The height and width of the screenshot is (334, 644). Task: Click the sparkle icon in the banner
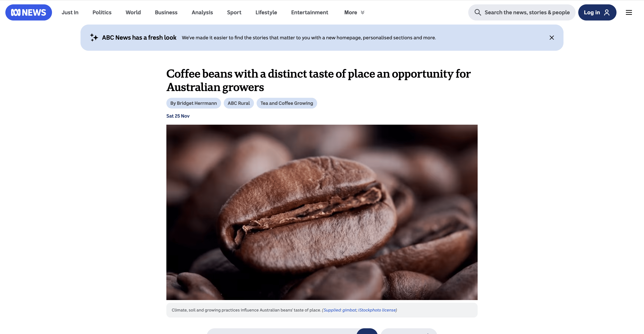tap(94, 38)
